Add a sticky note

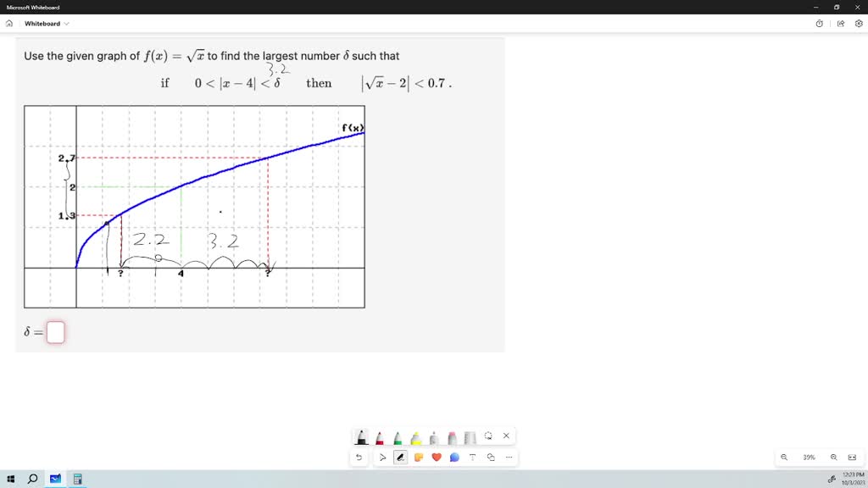419,457
